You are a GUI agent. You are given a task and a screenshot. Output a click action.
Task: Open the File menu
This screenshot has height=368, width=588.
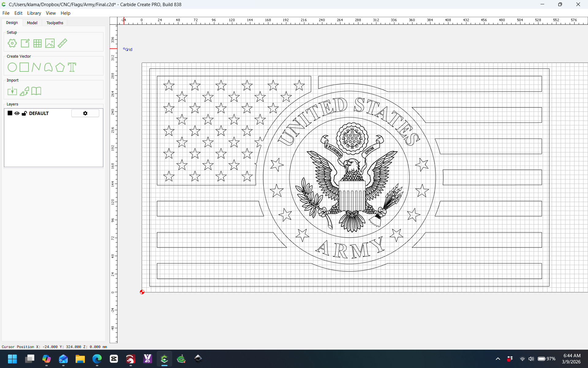tap(6, 13)
